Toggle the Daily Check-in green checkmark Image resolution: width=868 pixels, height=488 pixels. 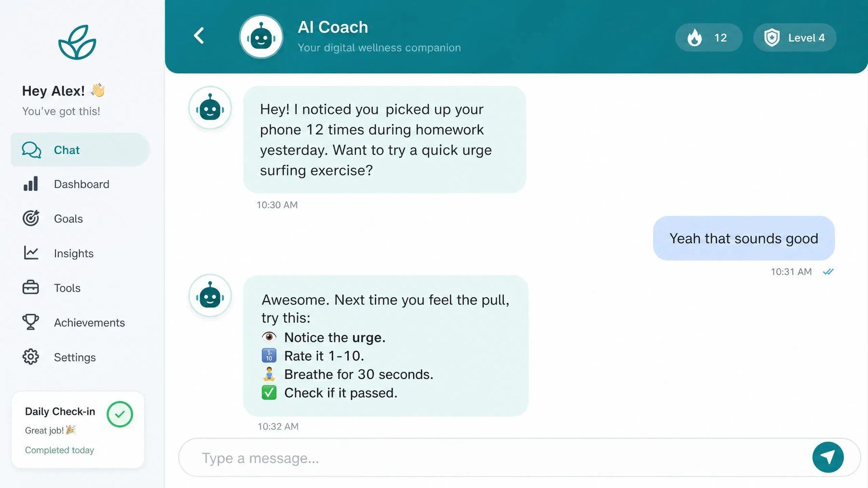coord(120,414)
